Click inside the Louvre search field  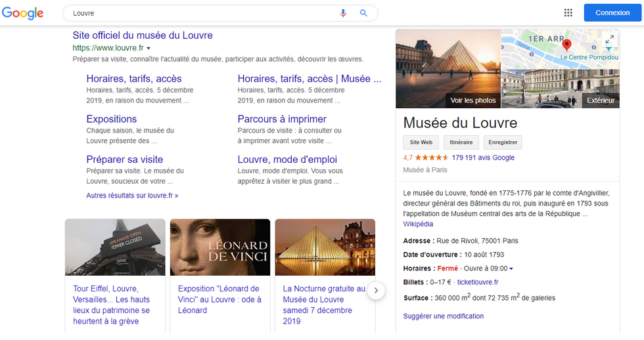197,13
